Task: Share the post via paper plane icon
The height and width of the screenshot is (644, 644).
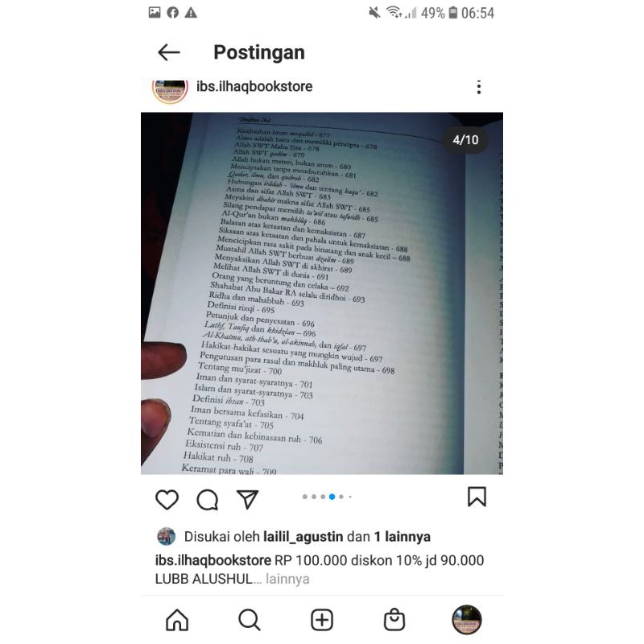Action: [248, 498]
